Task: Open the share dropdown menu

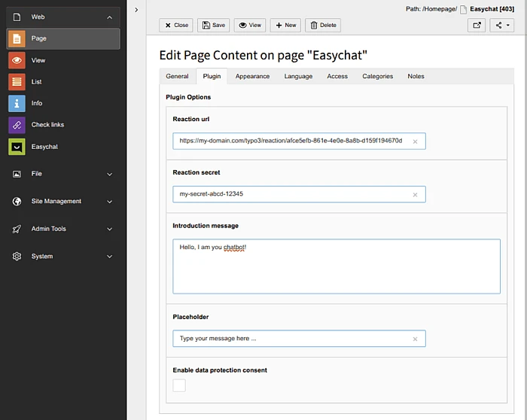Action: pos(502,25)
